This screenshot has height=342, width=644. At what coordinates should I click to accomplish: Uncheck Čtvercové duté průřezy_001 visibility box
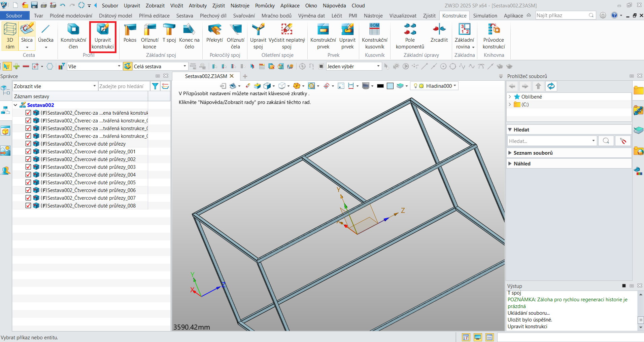point(28,151)
